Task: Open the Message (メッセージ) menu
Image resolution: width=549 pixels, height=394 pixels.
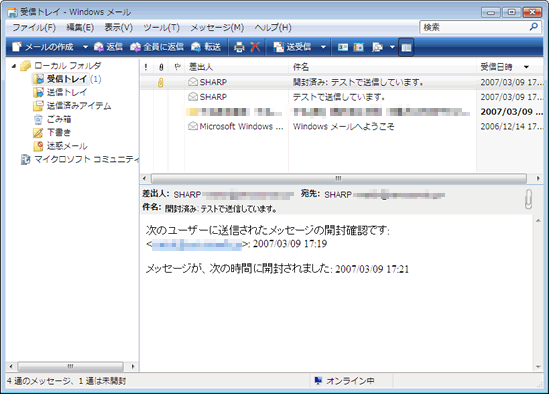Action: click(217, 27)
